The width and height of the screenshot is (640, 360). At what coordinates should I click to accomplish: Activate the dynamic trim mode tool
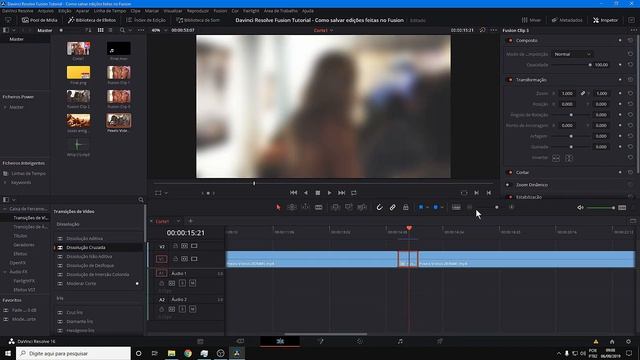coord(305,207)
